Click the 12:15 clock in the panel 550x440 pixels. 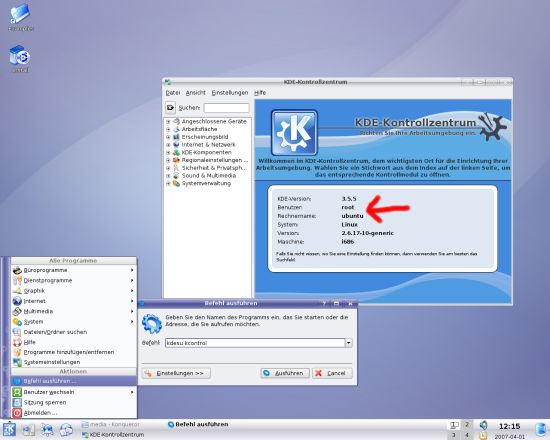pos(509,426)
